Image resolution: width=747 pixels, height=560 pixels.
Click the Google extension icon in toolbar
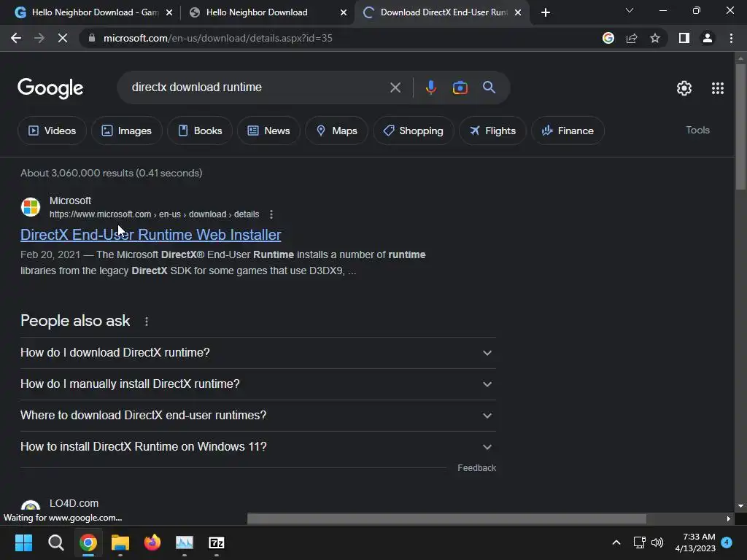pos(608,38)
